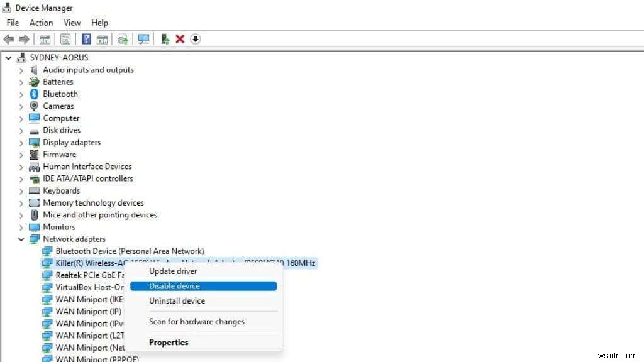Select the VirtualBox Host-Only adapter
The height and width of the screenshot is (362, 644).
(x=82, y=287)
